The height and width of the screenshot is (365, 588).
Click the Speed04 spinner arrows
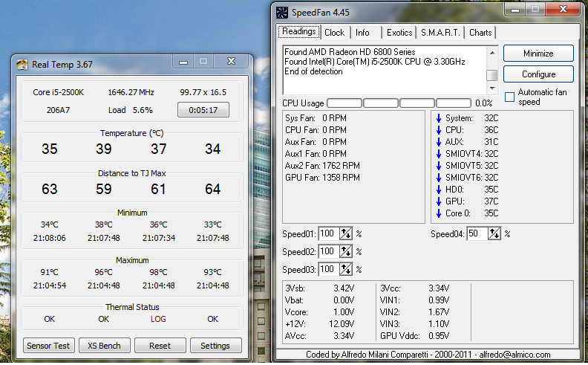pyautogui.click(x=494, y=233)
